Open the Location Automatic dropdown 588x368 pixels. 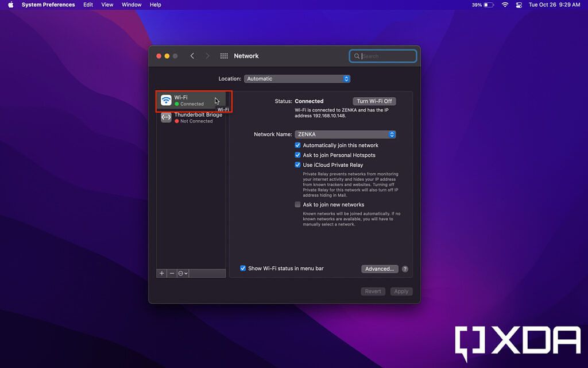(297, 79)
